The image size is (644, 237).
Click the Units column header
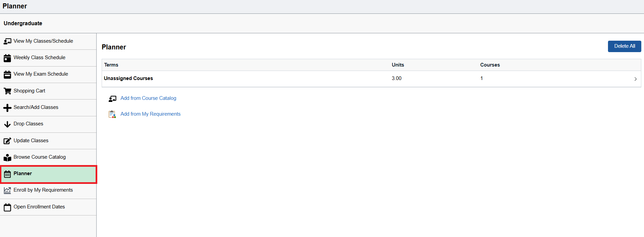(x=398, y=65)
